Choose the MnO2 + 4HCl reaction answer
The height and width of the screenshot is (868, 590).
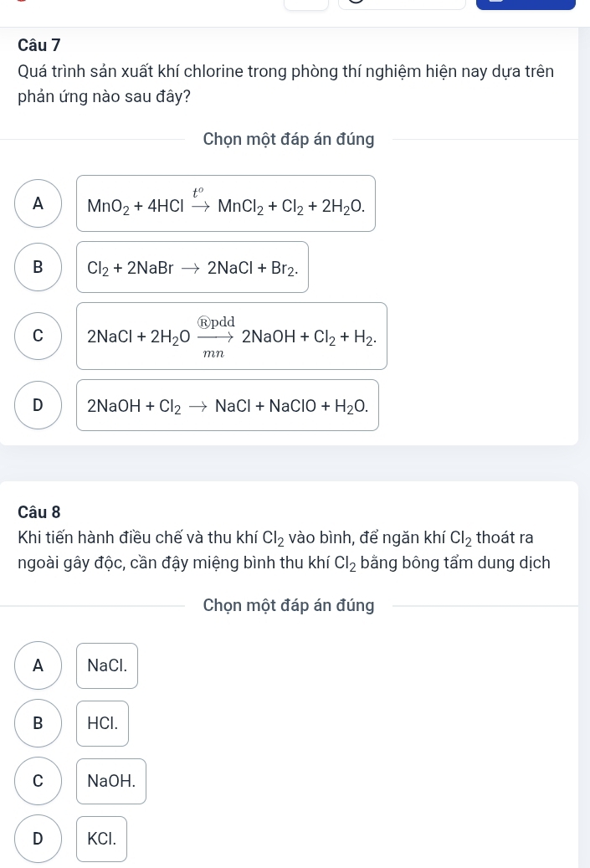click(226, 203)
